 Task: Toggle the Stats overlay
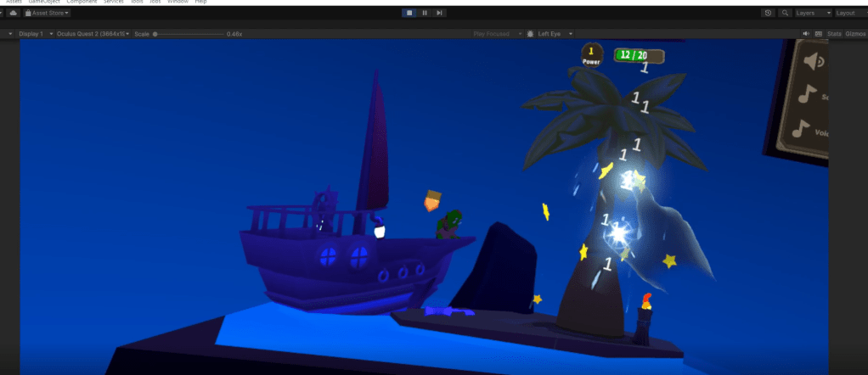point(834,34)
